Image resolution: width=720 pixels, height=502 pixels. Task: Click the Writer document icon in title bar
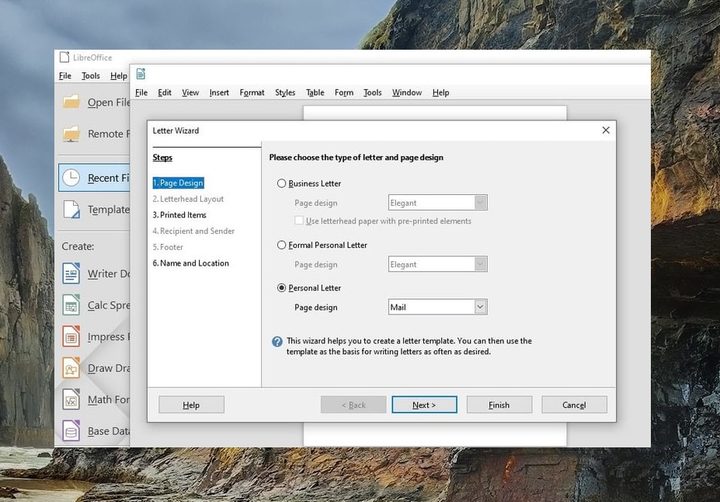pos(141,74)
